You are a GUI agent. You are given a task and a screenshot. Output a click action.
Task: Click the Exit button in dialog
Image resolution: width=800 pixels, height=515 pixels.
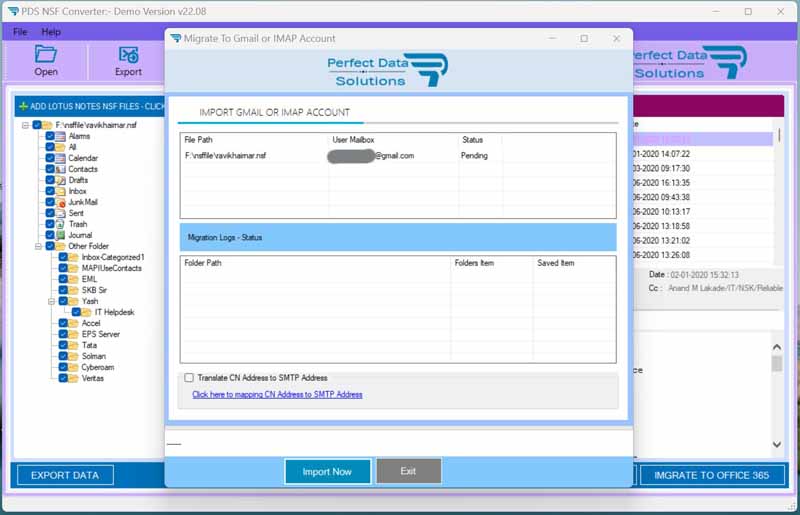coord(408,471)
